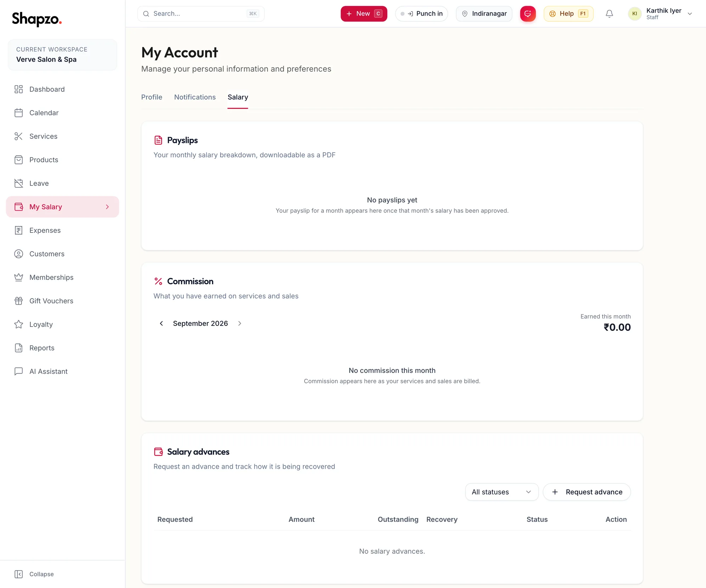The width and height of the screenshot is (706, 588).
Task: Open Memberships with crown icon
Action: pyautogui.click(x=62, y=277)
